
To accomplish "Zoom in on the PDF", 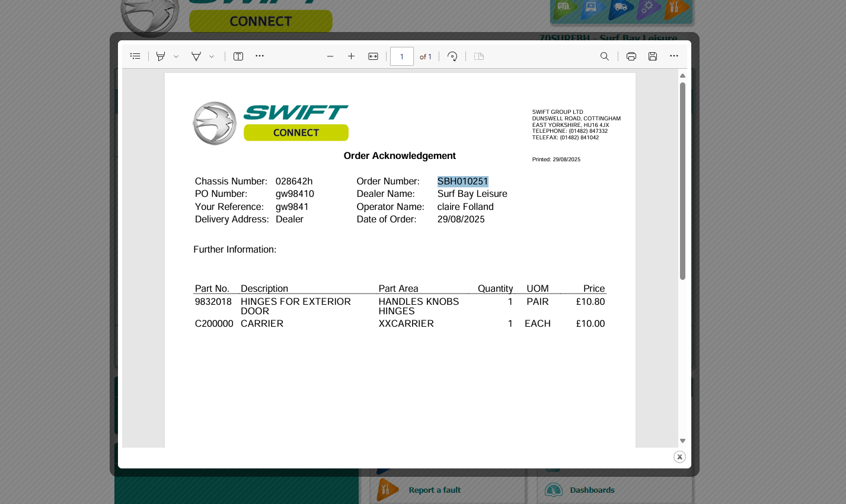I will tap(352, 56).
